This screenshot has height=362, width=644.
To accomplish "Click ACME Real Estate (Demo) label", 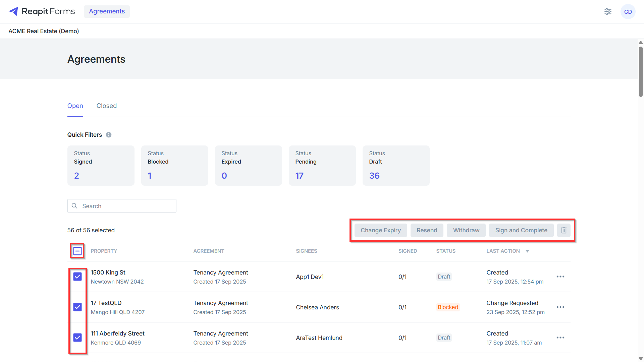I will (x=44, y=31).
